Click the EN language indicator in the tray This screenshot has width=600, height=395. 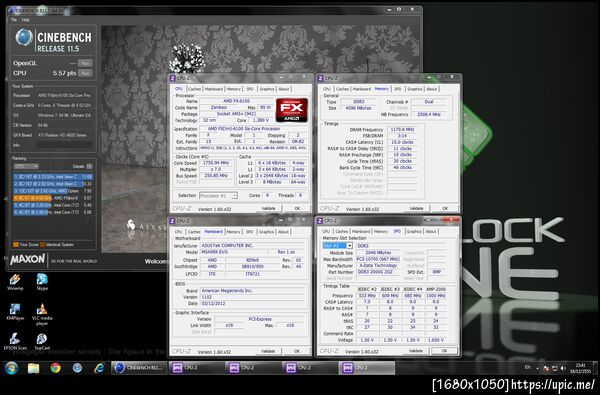(528, 367)
